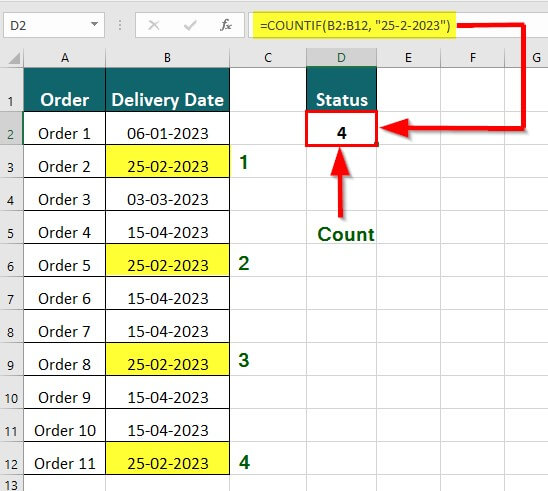Click the 'Order 8' cell
The image size is (548, 491).
pyautogui.click(x=64, y=359)
